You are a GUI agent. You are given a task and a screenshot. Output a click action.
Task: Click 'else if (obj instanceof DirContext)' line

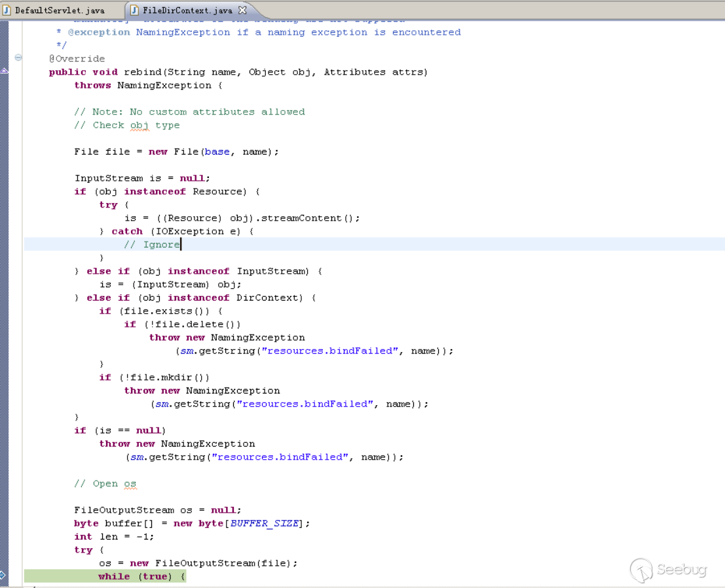click(x=195, y=298)
